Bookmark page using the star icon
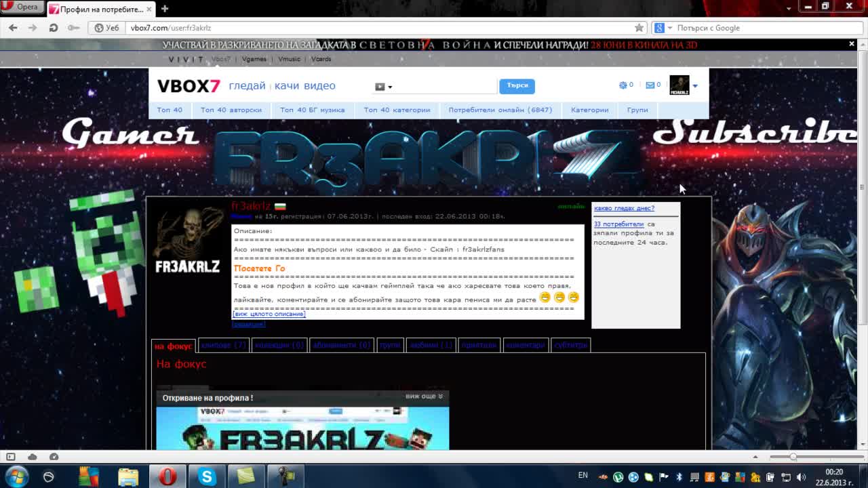This screenshot has width=868, height=488. click(x=639, y=28)
